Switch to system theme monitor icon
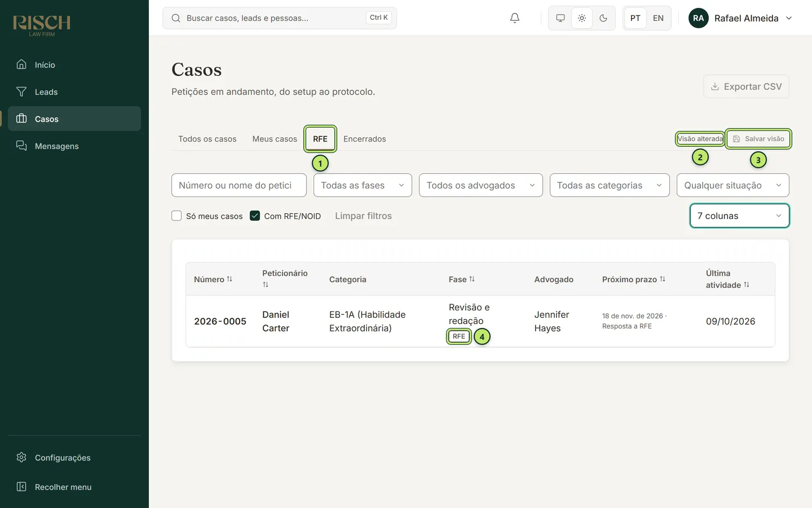Screen dimensions: 812x508 pyautogui.click(x=561, y=18)
